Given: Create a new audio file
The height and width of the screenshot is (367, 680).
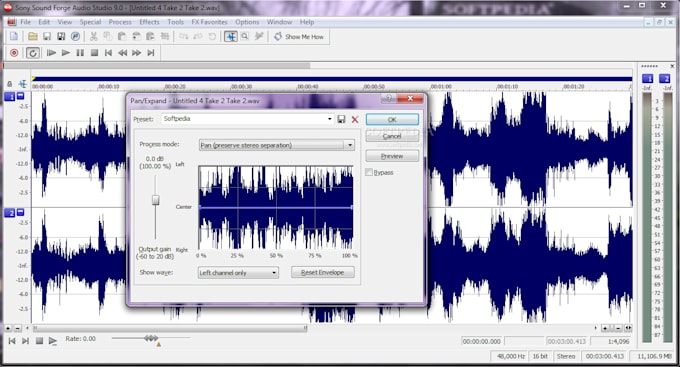Looking at the screenshot, I should (14, 37).
